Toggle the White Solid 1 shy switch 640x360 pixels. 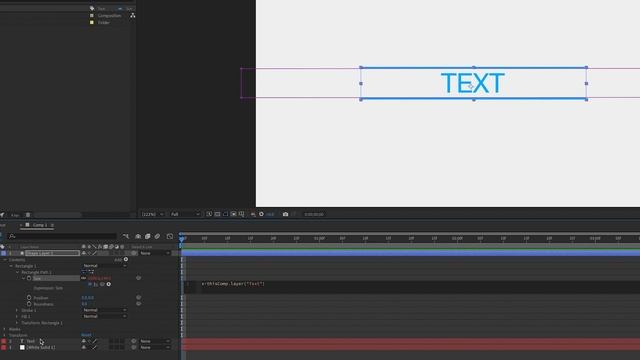click(x=84, y=347)
